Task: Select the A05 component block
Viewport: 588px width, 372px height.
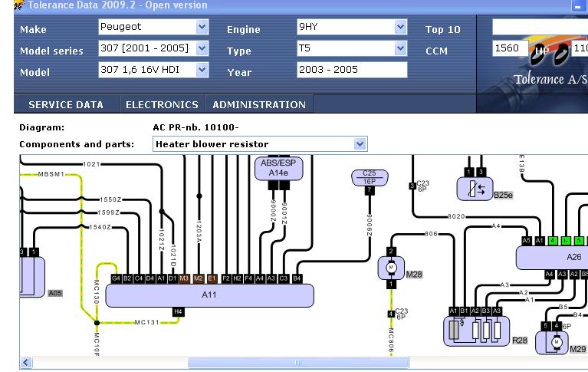Action: pos(32,277)
